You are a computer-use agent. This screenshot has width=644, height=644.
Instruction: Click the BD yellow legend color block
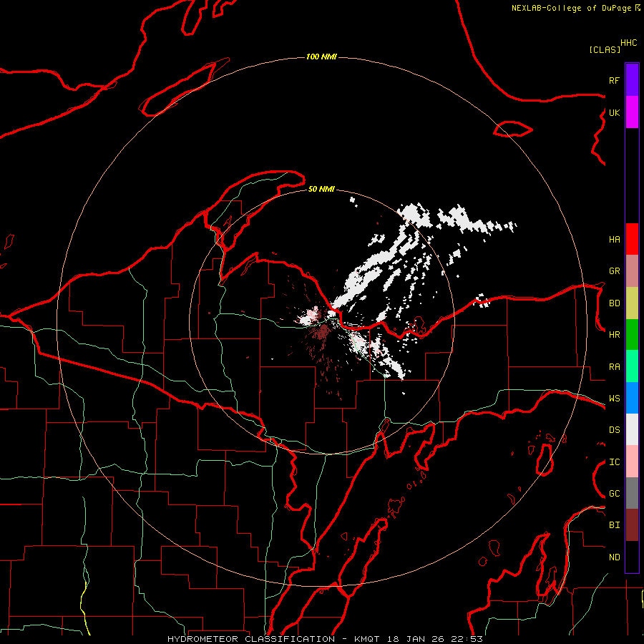pos(632,303)
